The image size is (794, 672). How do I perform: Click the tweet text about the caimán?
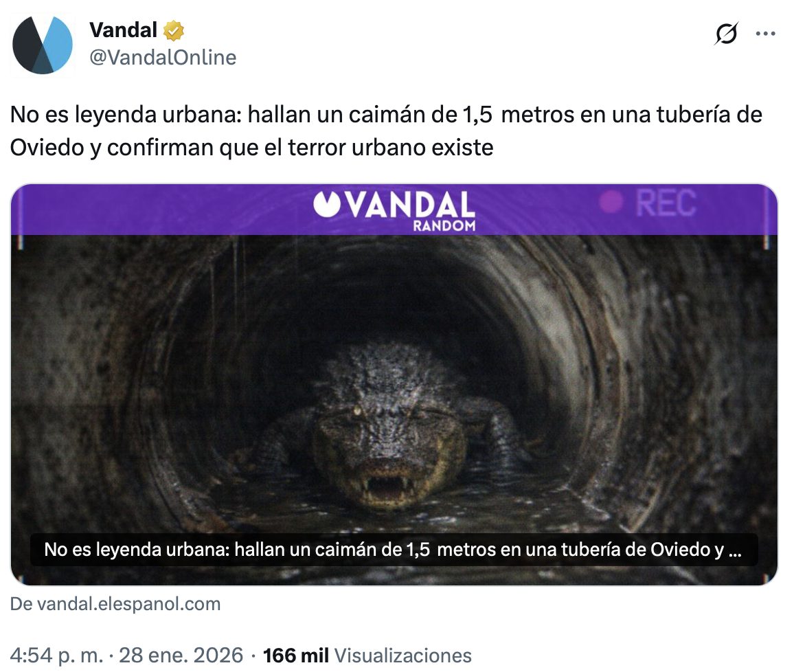(x=386, y=131)
